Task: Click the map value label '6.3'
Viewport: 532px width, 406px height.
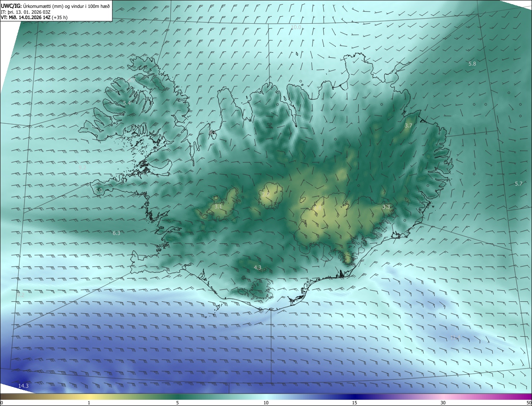Action: (x=116, y=233)
